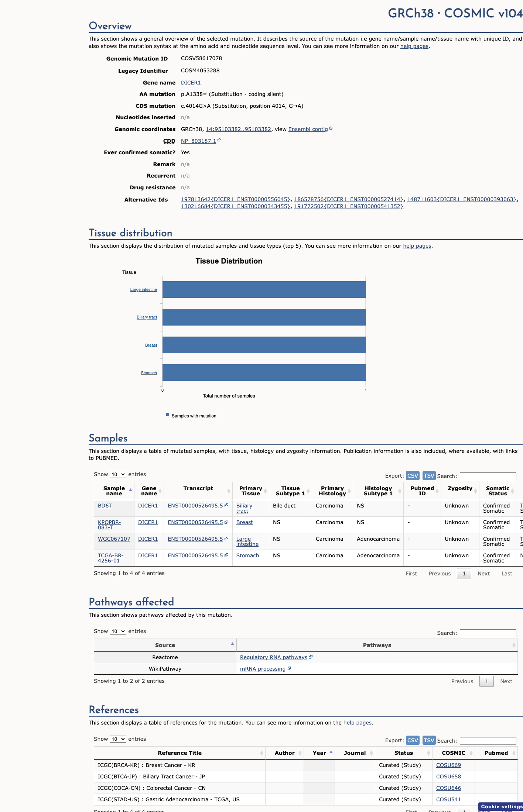Go to page 1 of Pathways table
The width and height of the screenshot is (523, 812).
coord(486,681)
